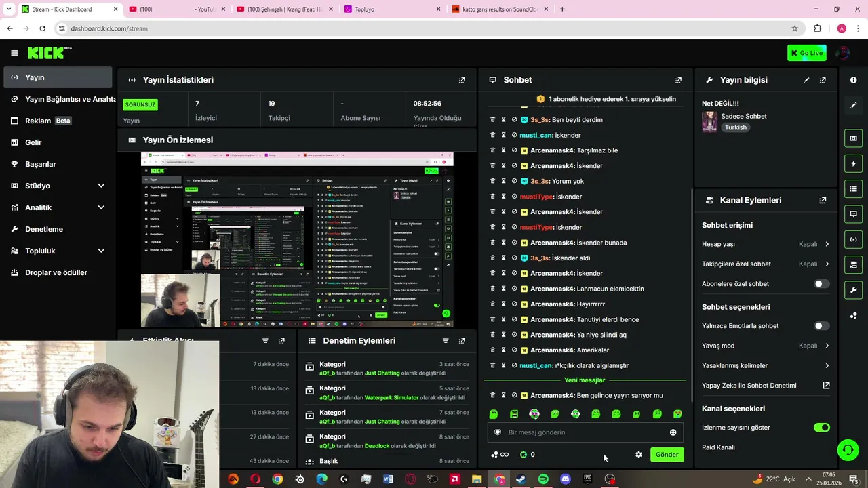868x488 pixels.
Task: Open Yapay Zeka ile Sohbet Denetimi link
Action: (766, 386)
